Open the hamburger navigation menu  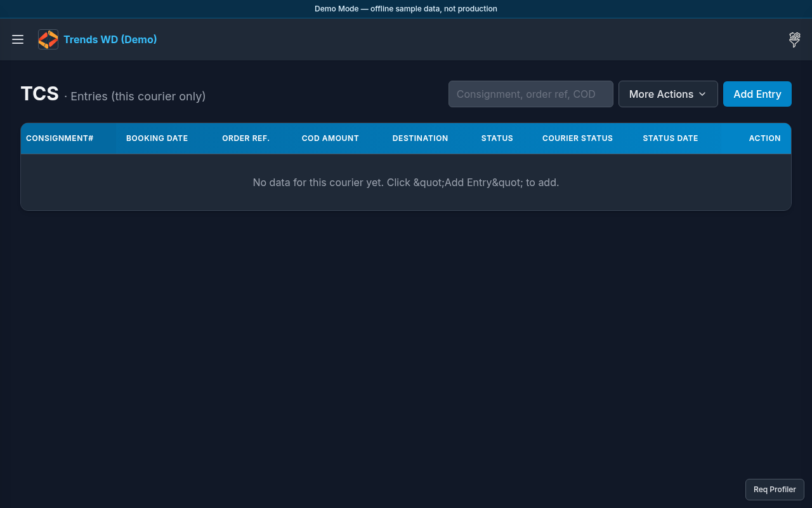[x=18, y=39]
